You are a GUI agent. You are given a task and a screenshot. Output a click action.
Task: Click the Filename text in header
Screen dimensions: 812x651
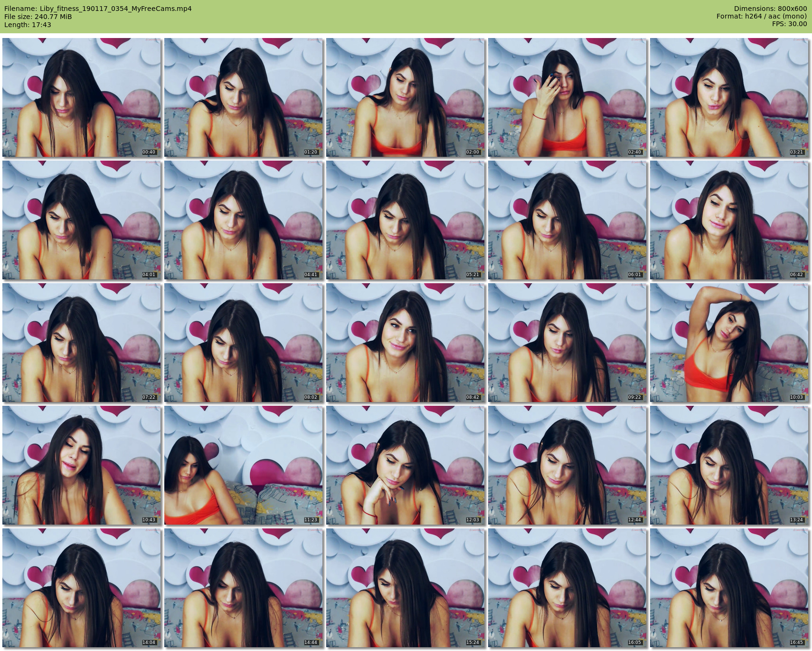point(98,9)
